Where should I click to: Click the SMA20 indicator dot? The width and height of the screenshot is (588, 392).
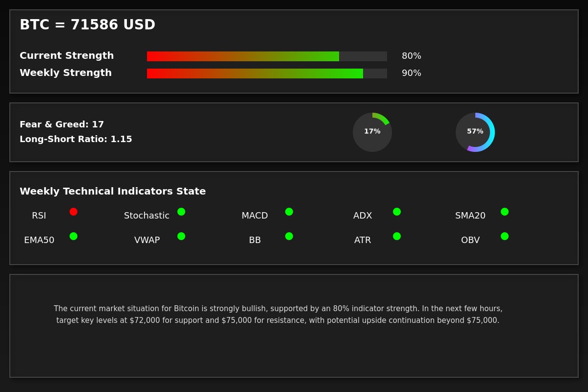click(x=505, y=212)
